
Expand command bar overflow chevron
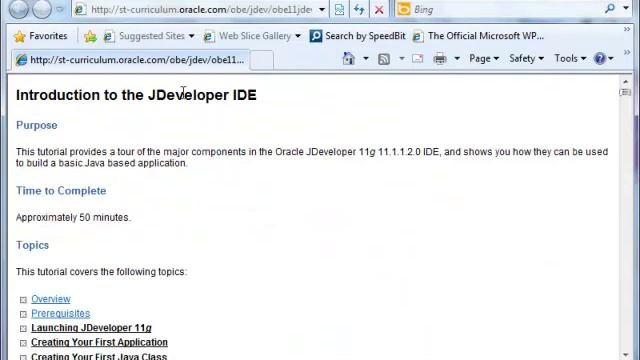coord(627,52)
